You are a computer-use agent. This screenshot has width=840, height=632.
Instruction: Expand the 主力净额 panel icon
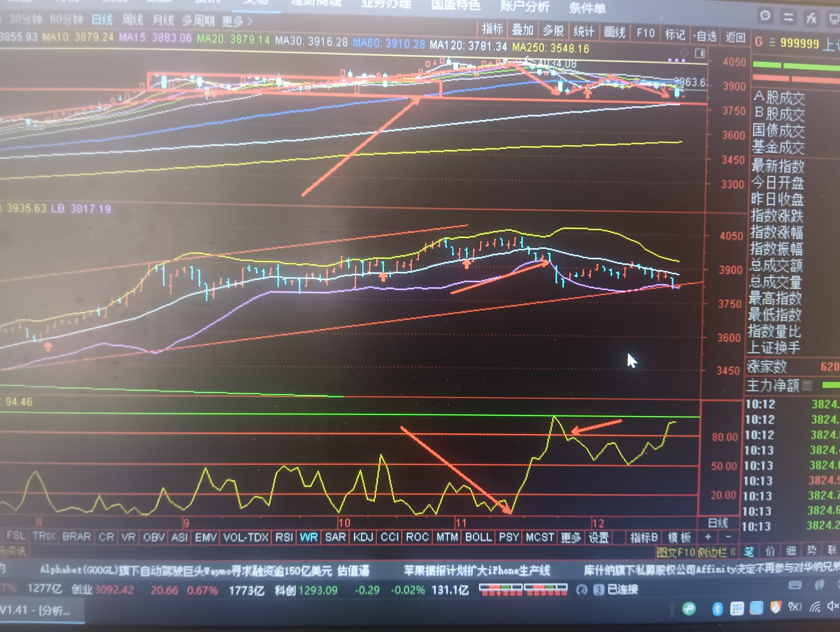[807, 386]
